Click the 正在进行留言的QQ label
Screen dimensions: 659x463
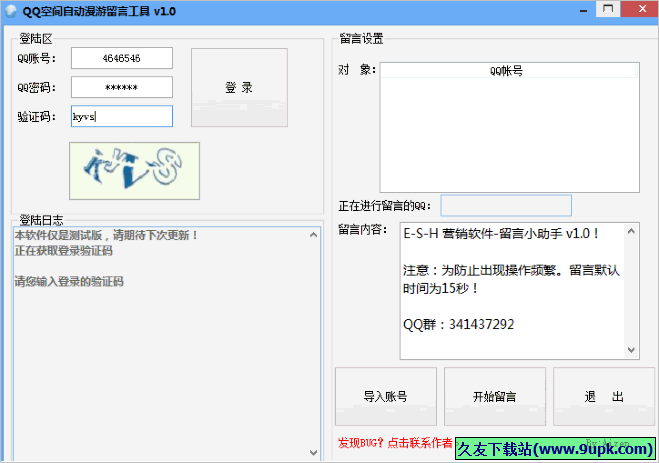[385, 206]
